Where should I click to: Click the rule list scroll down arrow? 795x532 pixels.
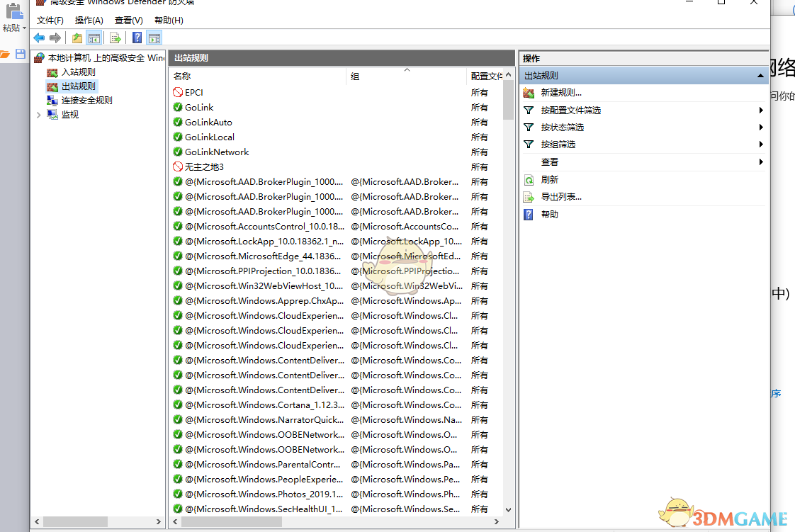coord(509,510)
